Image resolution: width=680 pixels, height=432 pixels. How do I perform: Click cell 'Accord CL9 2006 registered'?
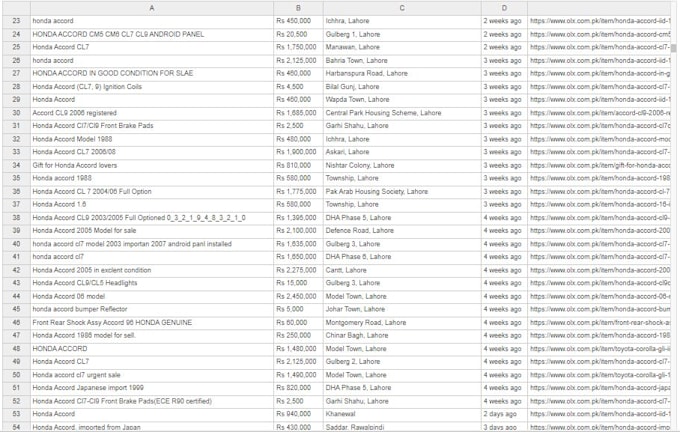pos(152,113)
